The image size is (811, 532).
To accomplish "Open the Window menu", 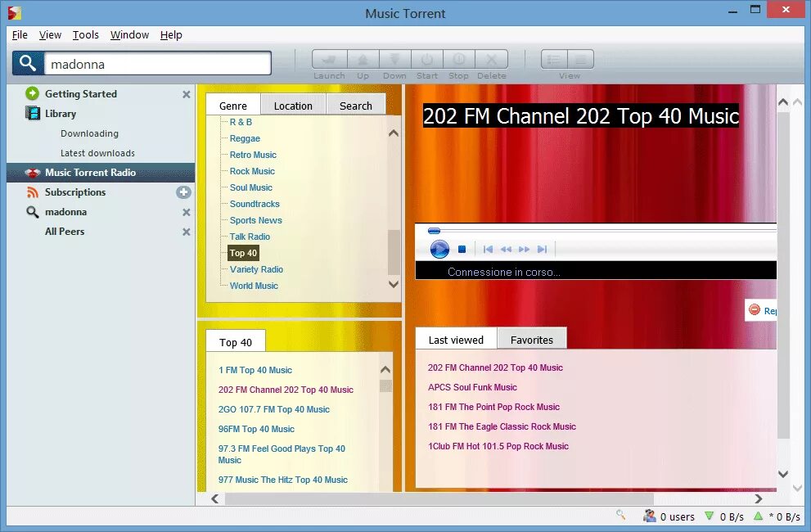I will coord(129,34).
